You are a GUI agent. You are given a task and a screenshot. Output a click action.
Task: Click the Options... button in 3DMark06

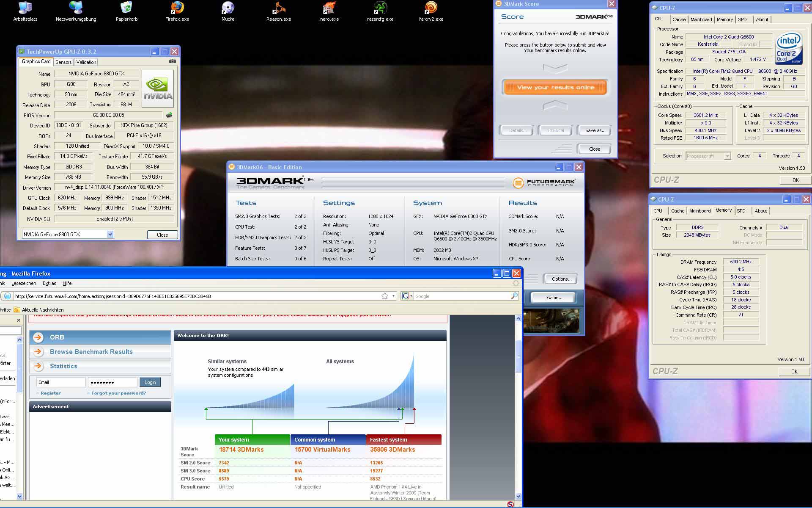point(562,279)
